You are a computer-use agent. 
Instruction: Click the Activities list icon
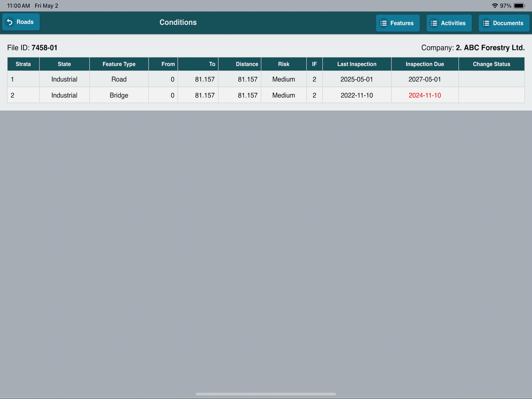pos(434,23)
